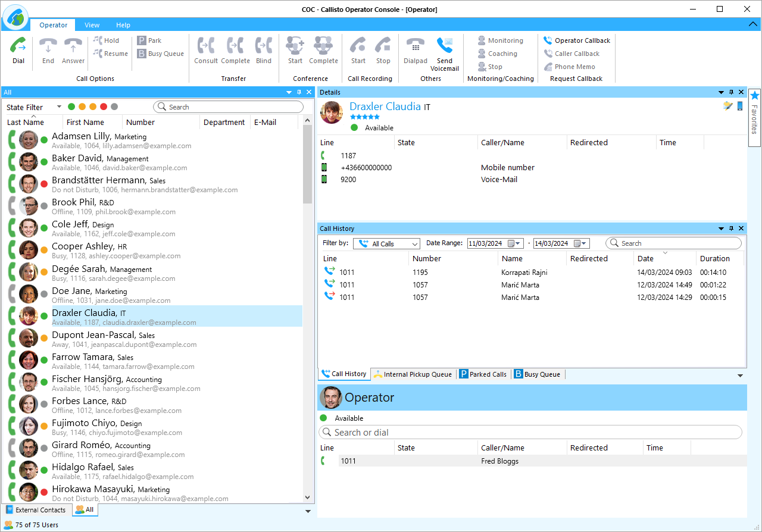Select the Korrapati Rajni call history entry

click(532, 273)
